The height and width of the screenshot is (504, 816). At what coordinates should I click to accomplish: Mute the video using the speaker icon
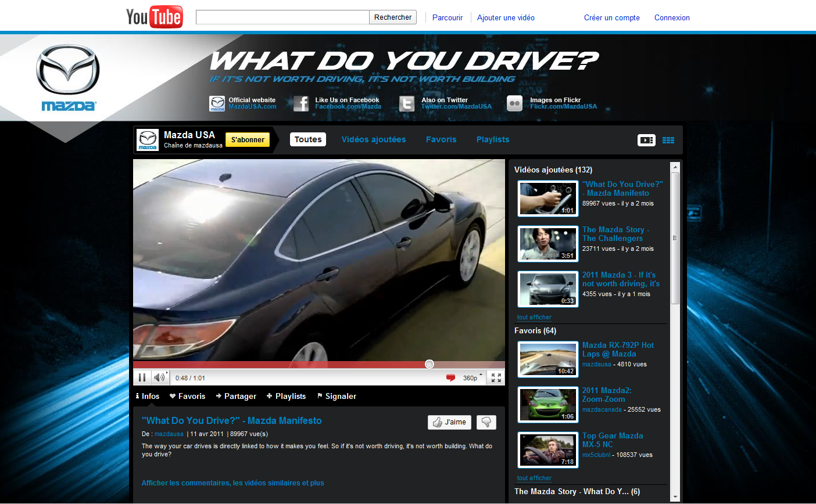[159, 378]
